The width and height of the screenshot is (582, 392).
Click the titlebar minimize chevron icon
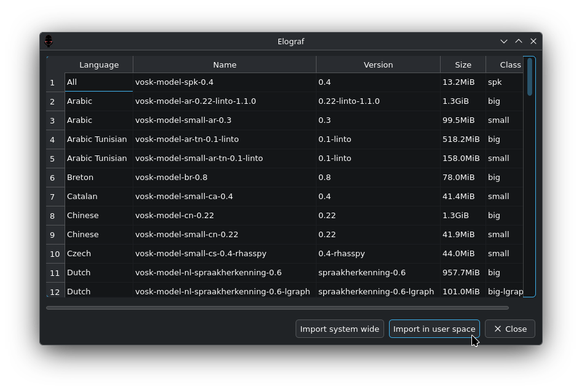pos(504,41)
